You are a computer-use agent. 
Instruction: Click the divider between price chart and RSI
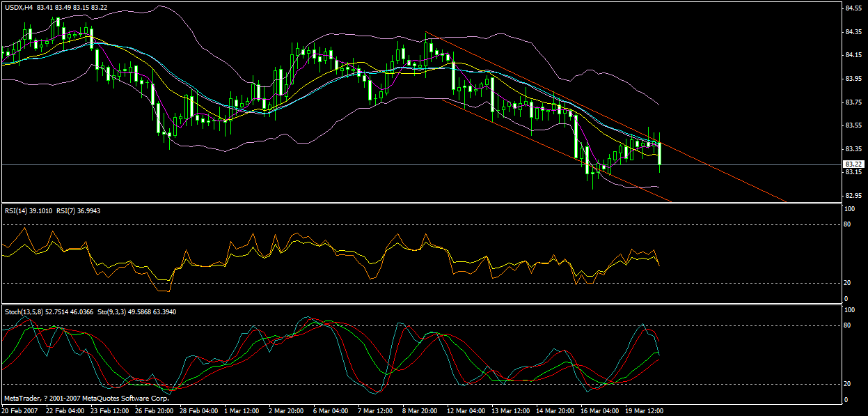[418, 203]
